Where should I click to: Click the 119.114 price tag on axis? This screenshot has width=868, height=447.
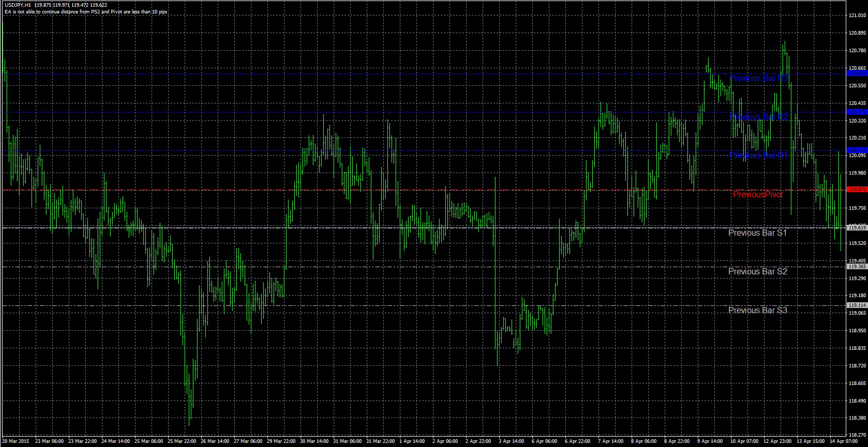[x=857, y=305]
